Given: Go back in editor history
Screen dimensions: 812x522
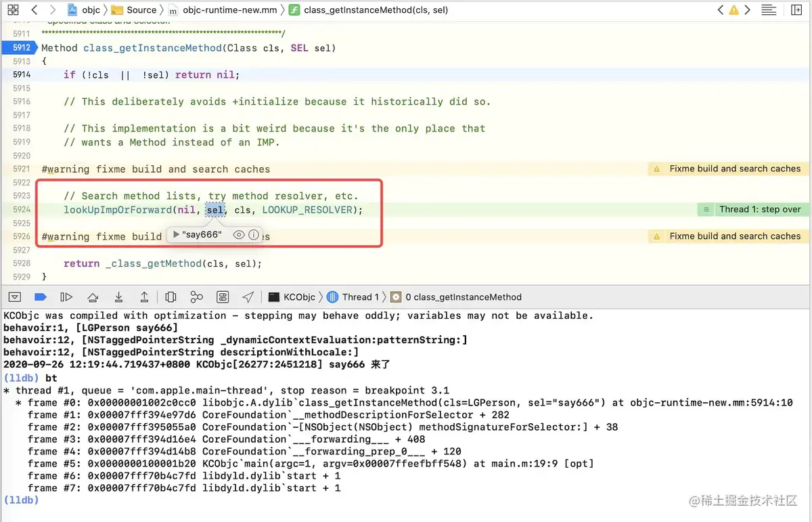Looking at the screenshot, I should [x=35, y=10].
